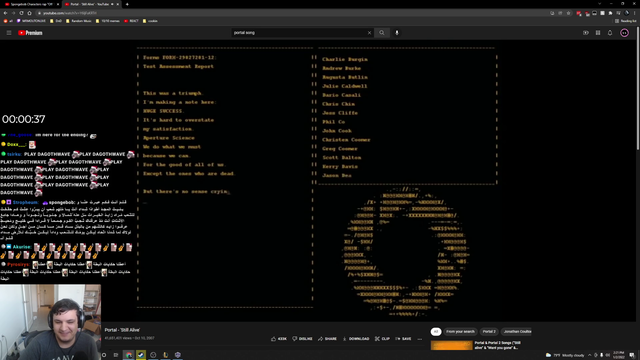Open the Chrome three-dot menu
Image resolution: width=640 pixels, height=360 pixels.
point(635,13)
